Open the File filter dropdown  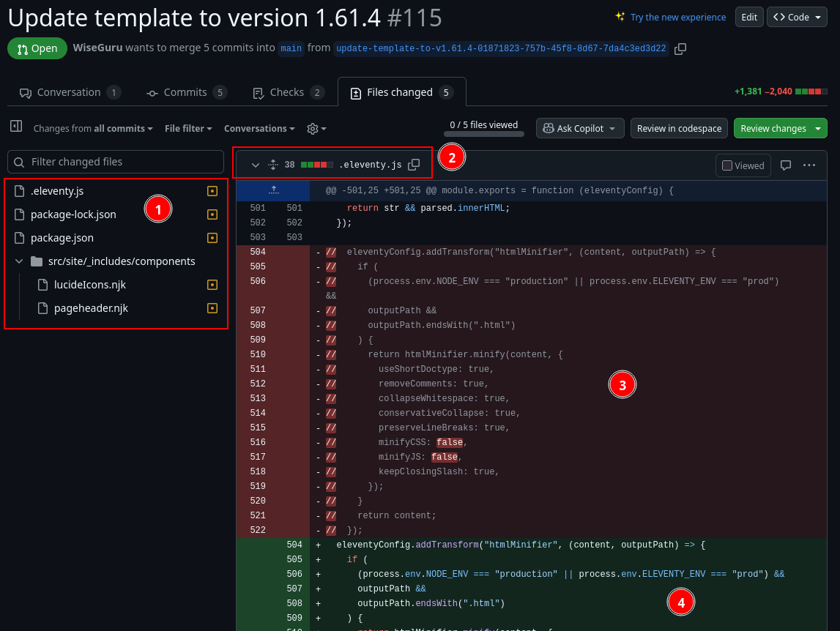click(x=188, y=129)
